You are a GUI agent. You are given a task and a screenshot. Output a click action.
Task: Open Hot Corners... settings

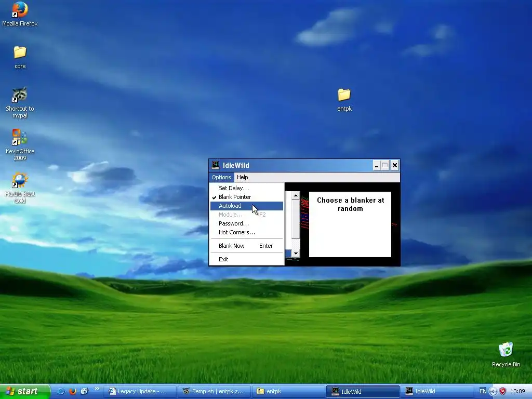247,232
